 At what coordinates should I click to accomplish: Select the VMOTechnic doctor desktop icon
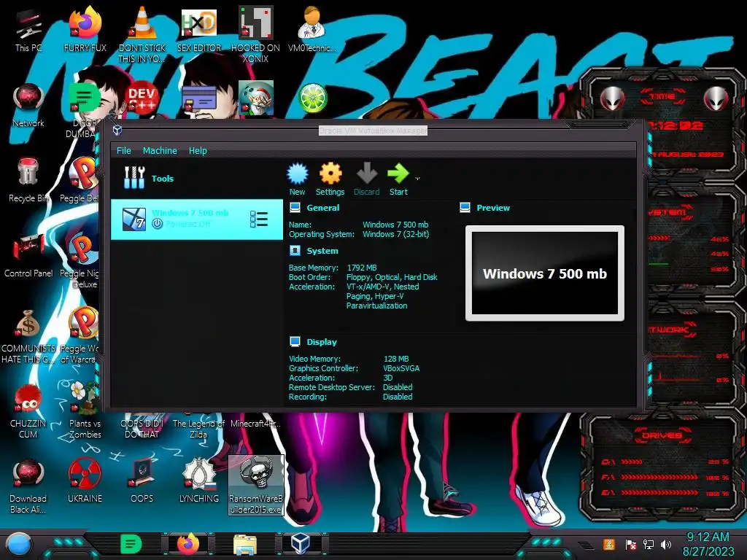311,29
